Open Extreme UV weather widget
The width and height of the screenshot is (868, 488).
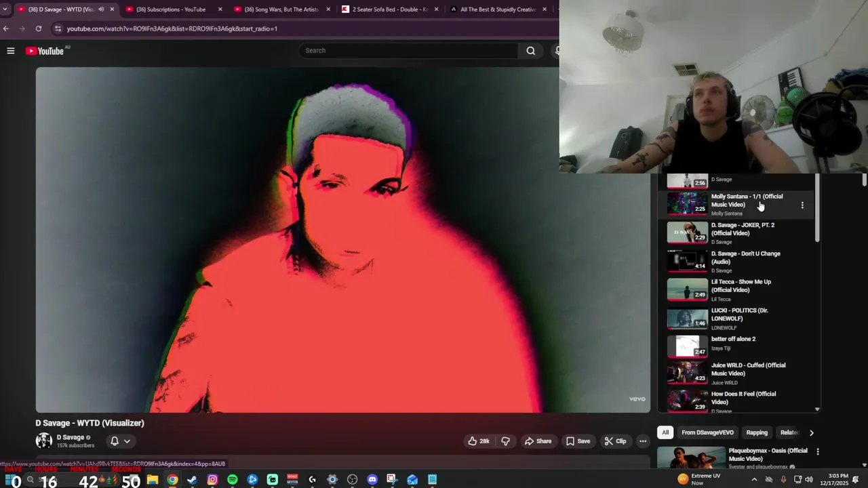coord(700,480)
